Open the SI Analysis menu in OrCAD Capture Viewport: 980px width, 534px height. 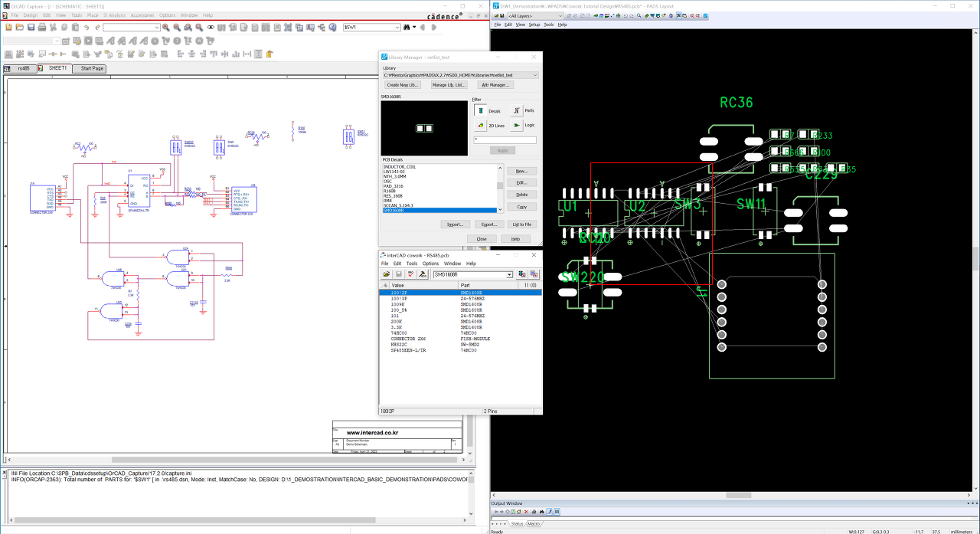point(114,15)
